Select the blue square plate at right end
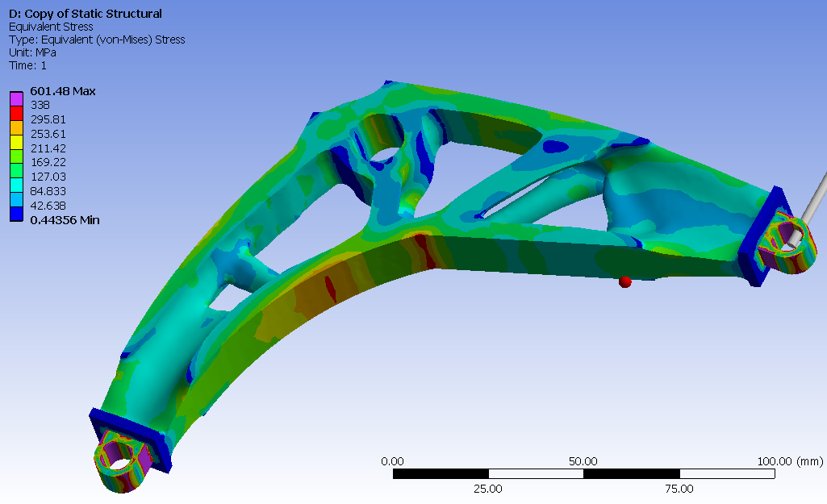827x504 pixels. click(x=758, y=237)
